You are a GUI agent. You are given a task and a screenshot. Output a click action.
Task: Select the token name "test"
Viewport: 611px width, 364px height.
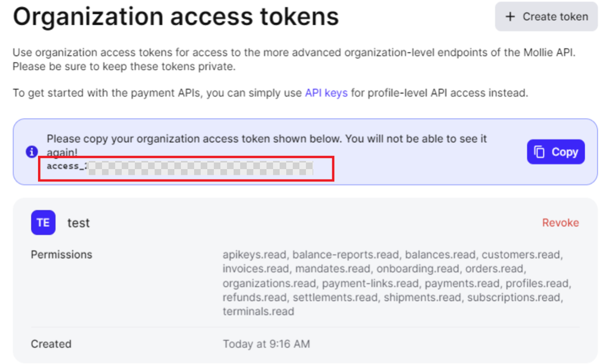[78, 223]
